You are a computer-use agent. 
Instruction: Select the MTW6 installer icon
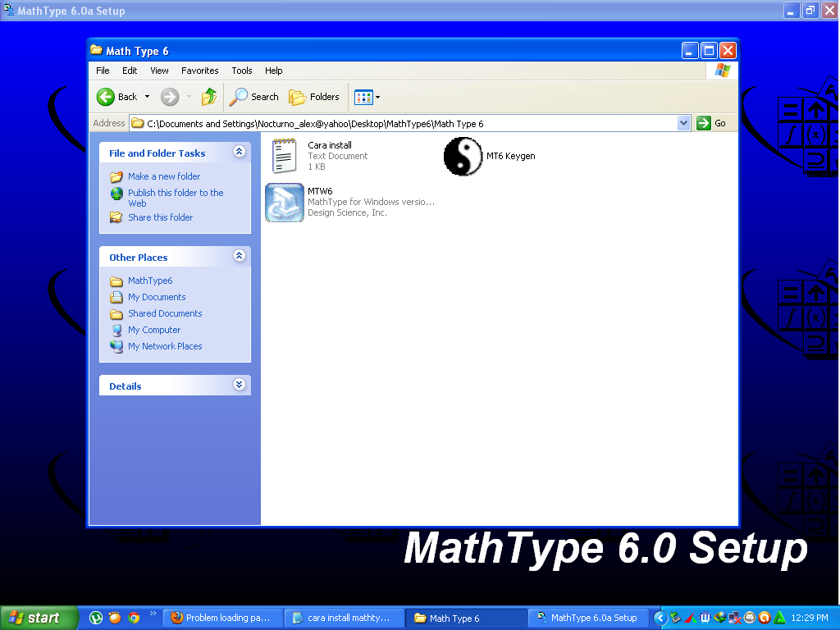coord(285,202)
